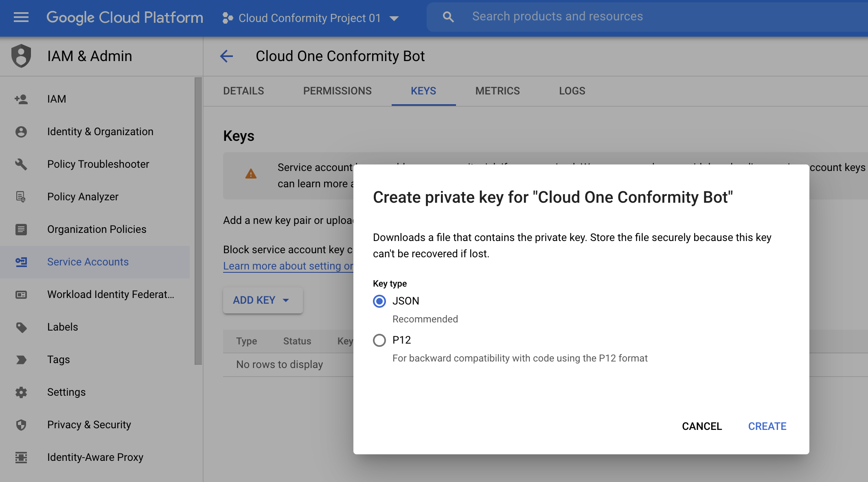Click the IAM add-person icon

click(21, 99)
